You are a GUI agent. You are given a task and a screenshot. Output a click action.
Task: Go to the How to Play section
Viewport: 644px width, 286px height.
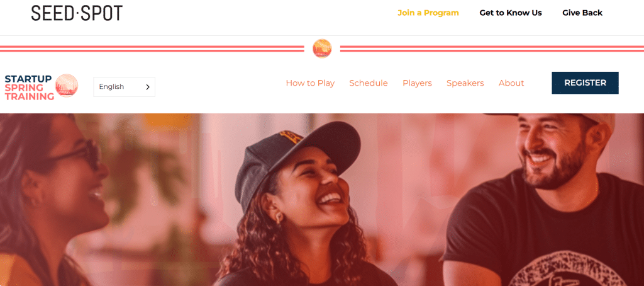coord(310,83)
